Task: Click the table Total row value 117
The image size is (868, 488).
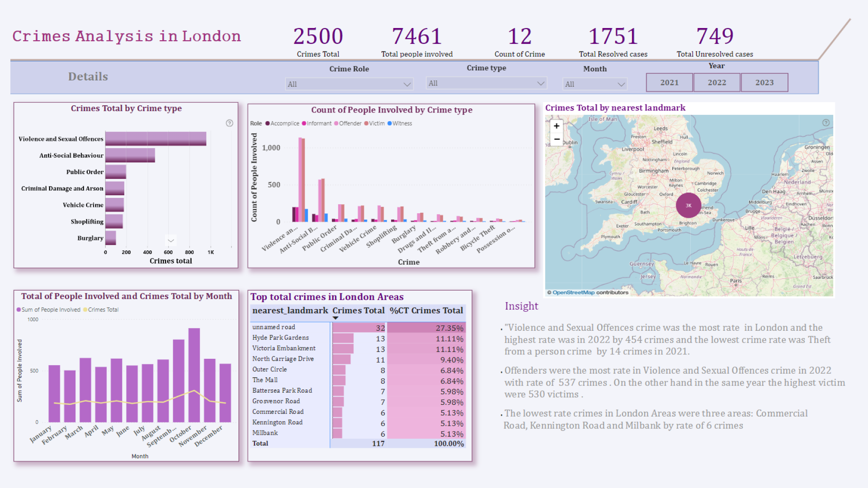Action: click(378, 444)
